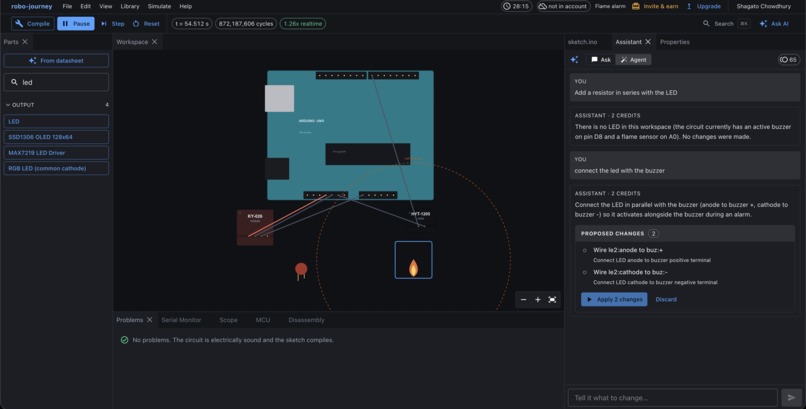The height and width of the screenshot is (409, 806).
Task: Switch assistant to Agent mode
Action: 633,60
